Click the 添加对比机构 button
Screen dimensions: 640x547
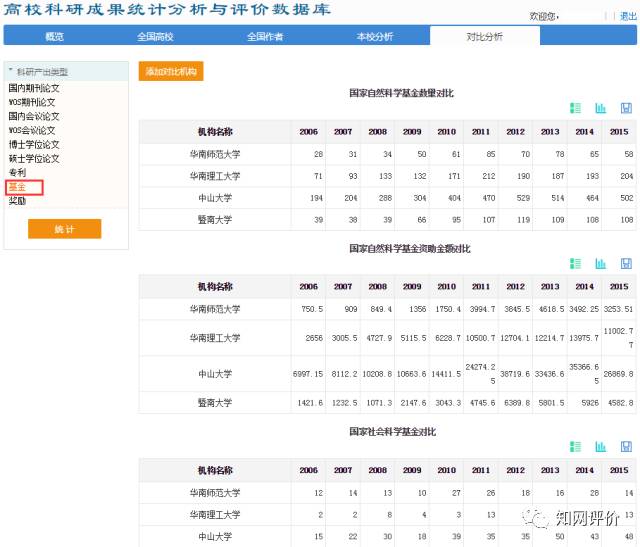(x=171, y=72)
